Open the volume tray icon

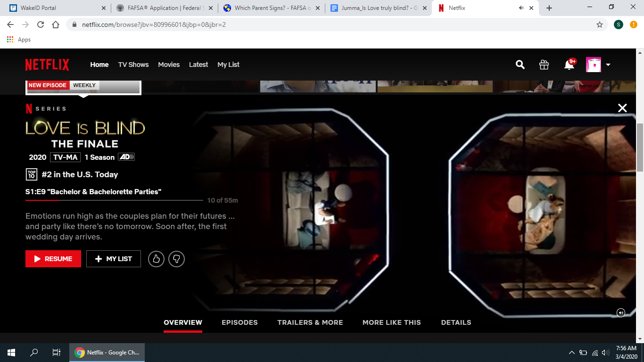click(x=606, y=353)
